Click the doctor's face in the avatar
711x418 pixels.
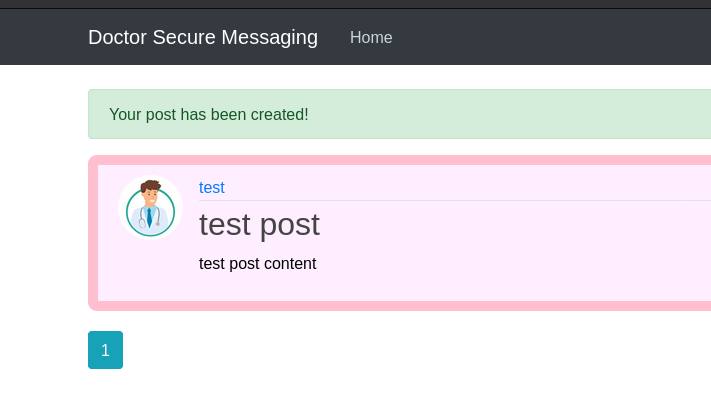(150, 195)
